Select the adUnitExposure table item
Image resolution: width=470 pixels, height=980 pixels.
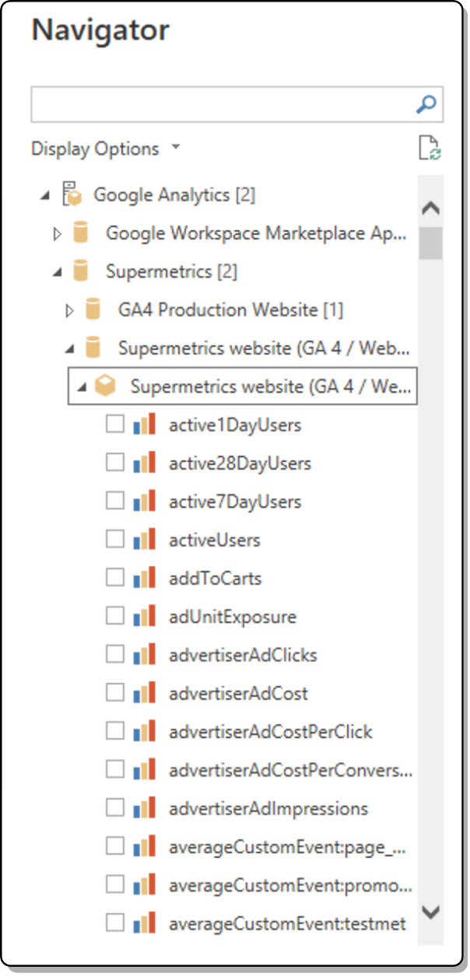click(x=232, y=617)
